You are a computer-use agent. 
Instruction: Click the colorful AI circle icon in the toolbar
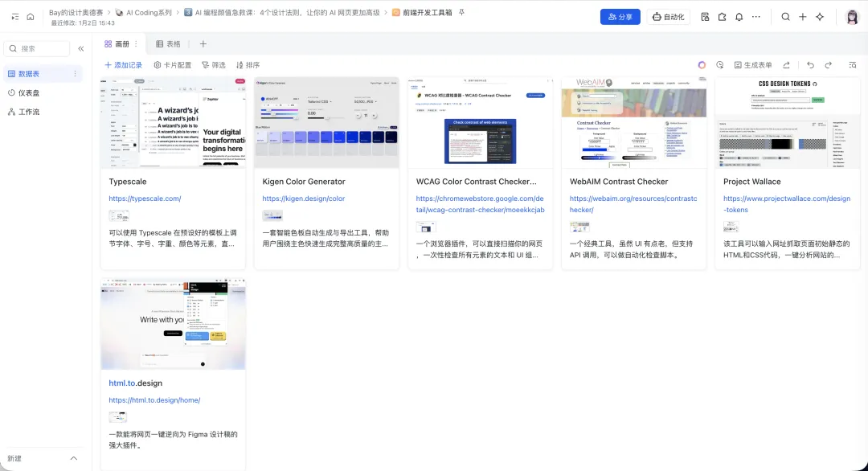coord(702,65)
